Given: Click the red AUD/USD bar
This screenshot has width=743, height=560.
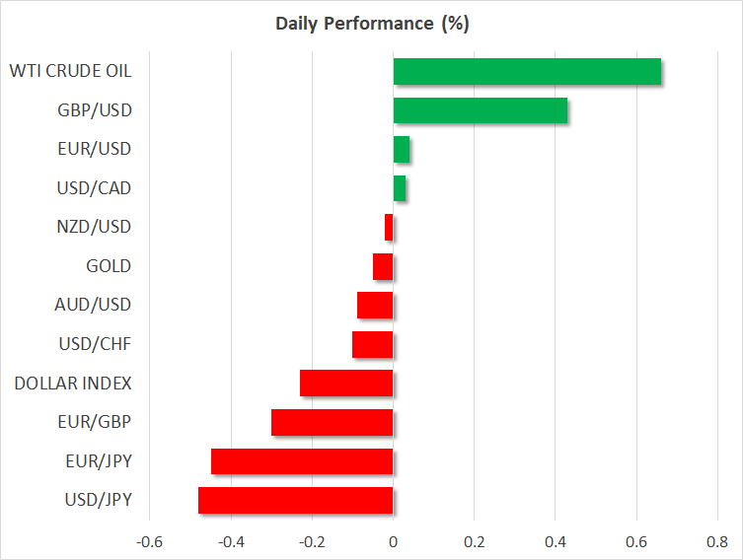Looking at the screenshot, I should point(375,306).
